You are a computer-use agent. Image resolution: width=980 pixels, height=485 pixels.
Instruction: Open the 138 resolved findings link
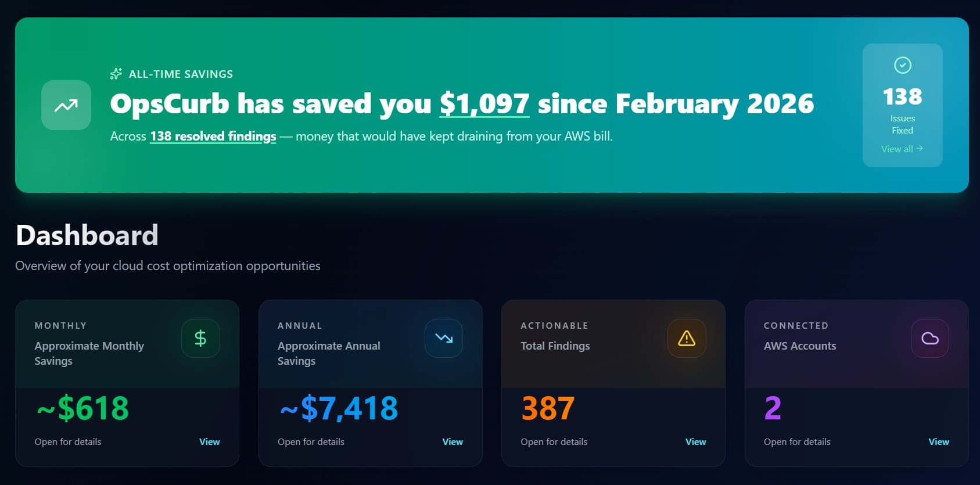[213, 136]
